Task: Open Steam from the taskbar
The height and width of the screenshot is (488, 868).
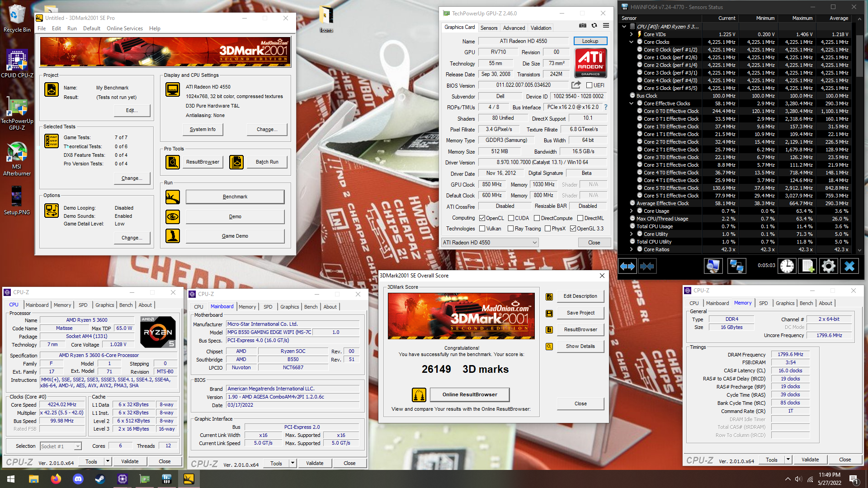Action: pyautogui.click(x=100, y=479)
